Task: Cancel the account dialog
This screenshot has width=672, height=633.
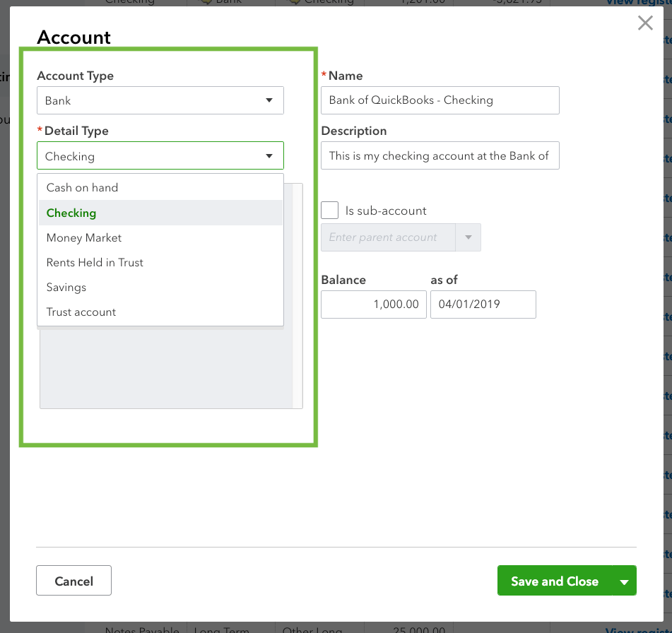Action: coord(73,581)
